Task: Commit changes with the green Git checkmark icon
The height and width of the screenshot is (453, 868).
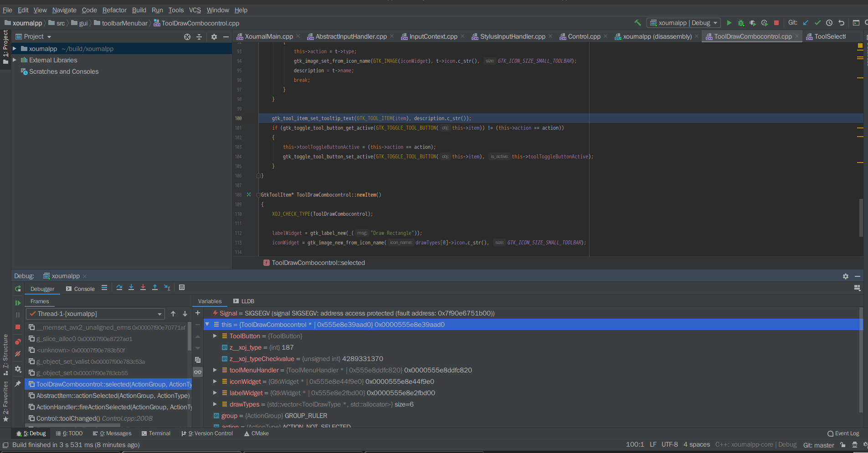Action: pyautogui.click(x=817, y=22)
